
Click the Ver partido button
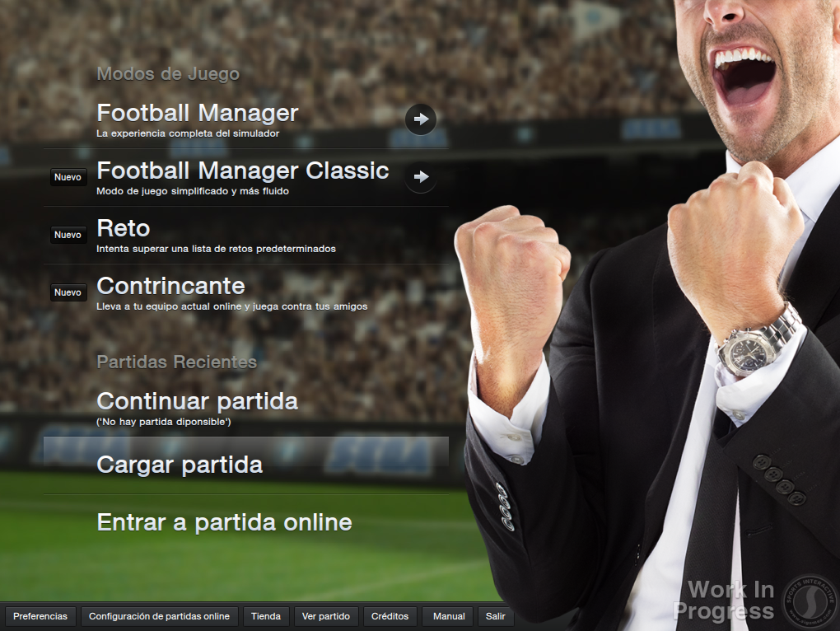tap(326, 616)
